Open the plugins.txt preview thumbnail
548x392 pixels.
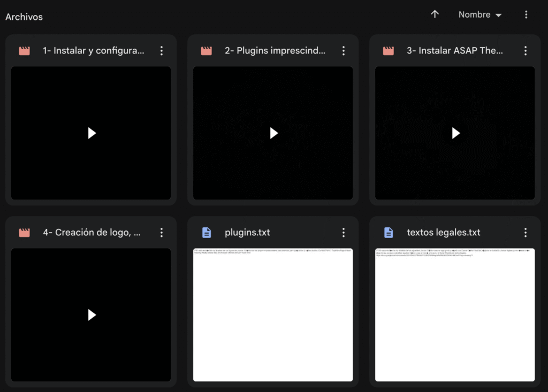point(273,315)
